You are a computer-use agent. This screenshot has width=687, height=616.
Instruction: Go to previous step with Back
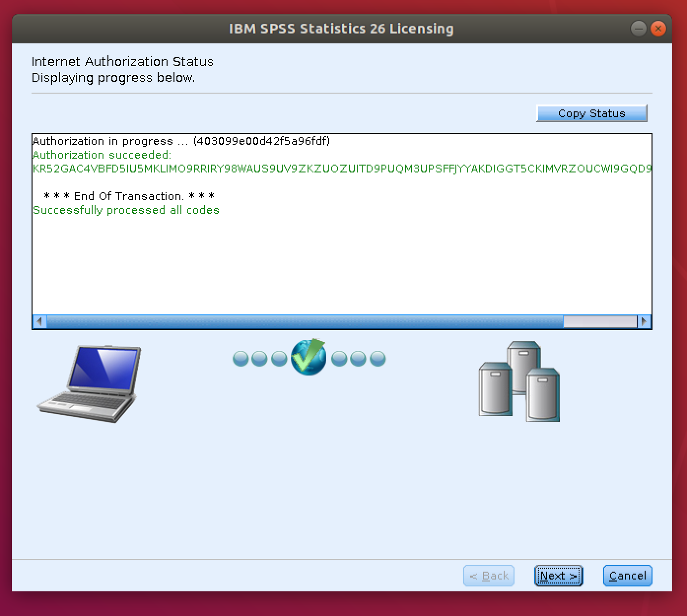click(x=489, y=576)
